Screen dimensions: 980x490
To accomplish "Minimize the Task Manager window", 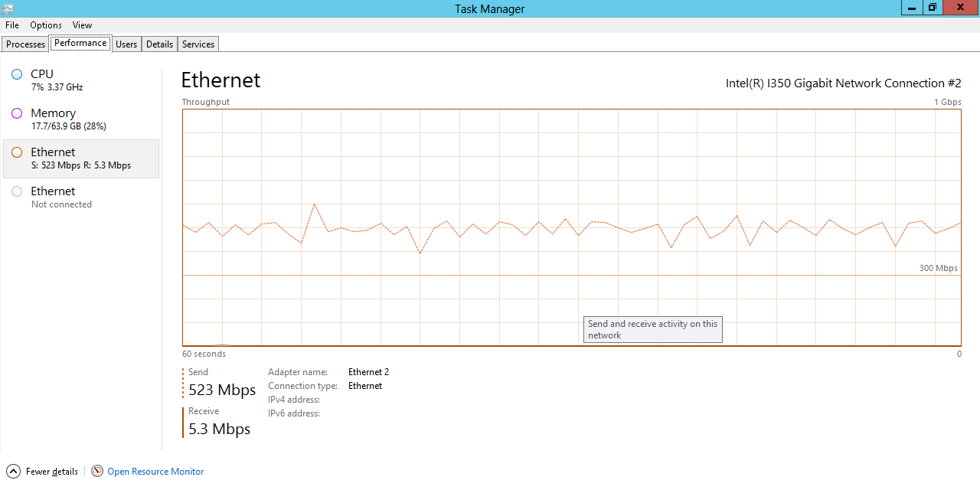I will coord(911,8).
